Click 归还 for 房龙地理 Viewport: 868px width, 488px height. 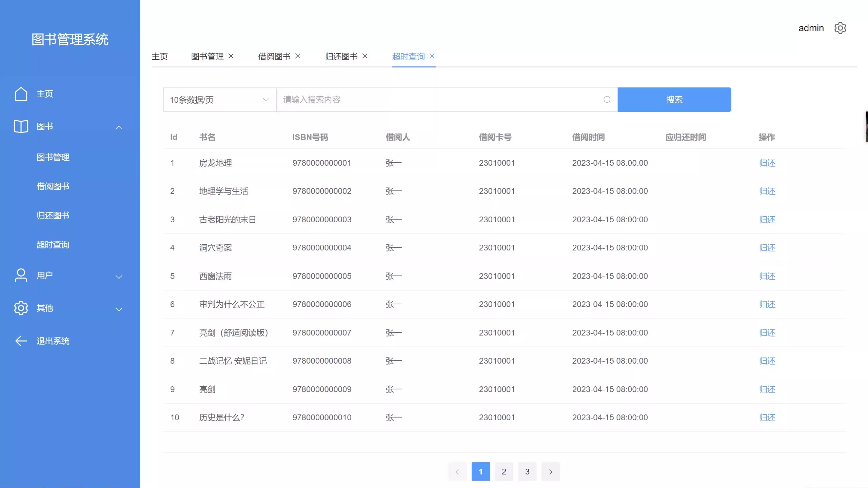point(767,163)
